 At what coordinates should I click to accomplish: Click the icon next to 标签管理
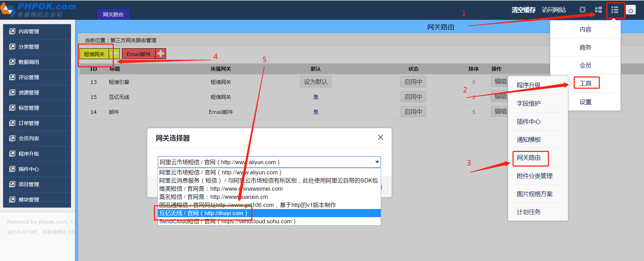pos(12,108)
